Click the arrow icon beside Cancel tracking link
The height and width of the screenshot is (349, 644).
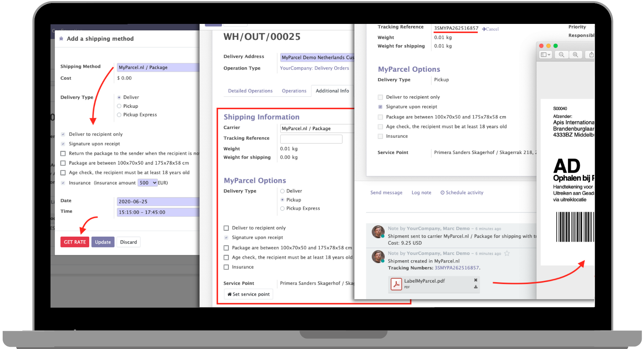click(x=484, y=29)
